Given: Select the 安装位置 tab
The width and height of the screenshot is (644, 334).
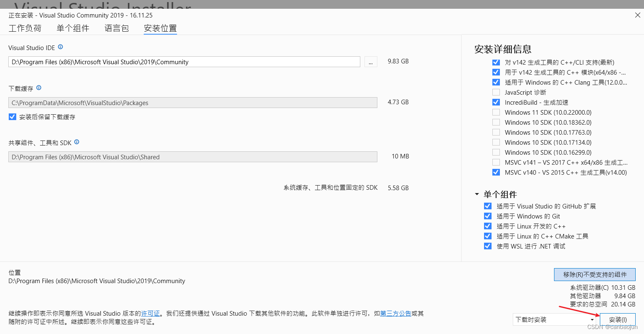Looking at the screenshot, I should point(160,28).
